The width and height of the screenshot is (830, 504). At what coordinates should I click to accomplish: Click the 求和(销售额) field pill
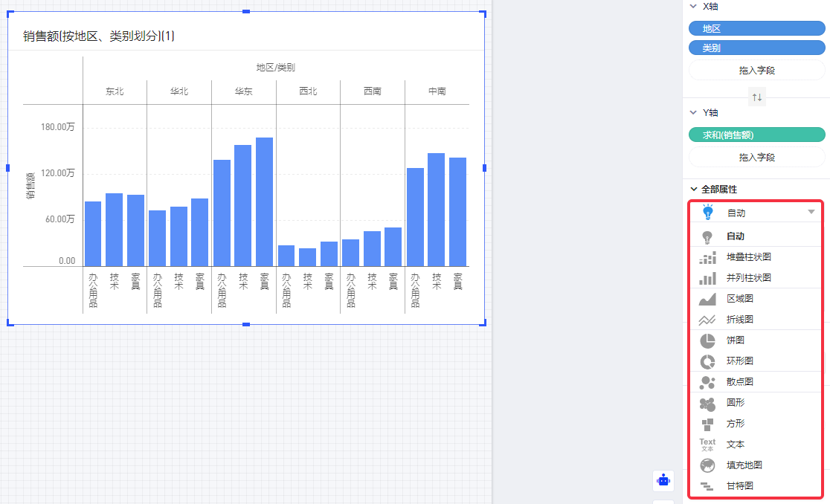(x=756, y=135)
